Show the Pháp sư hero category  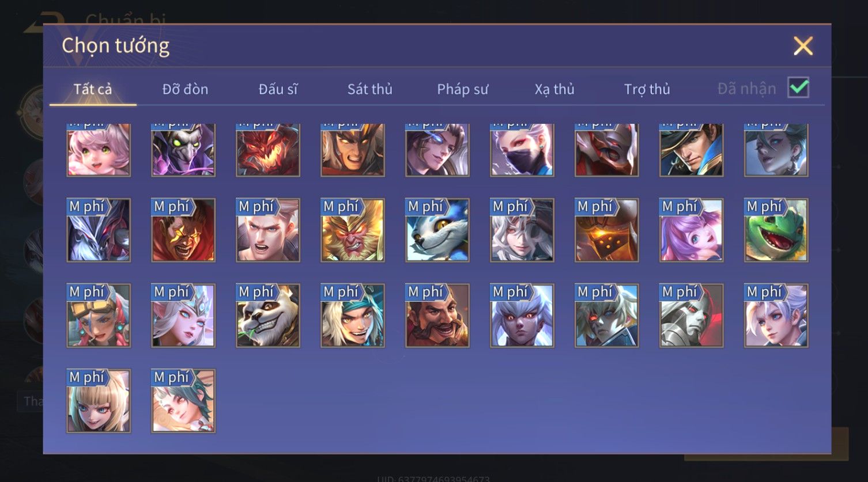pos(462,89)
